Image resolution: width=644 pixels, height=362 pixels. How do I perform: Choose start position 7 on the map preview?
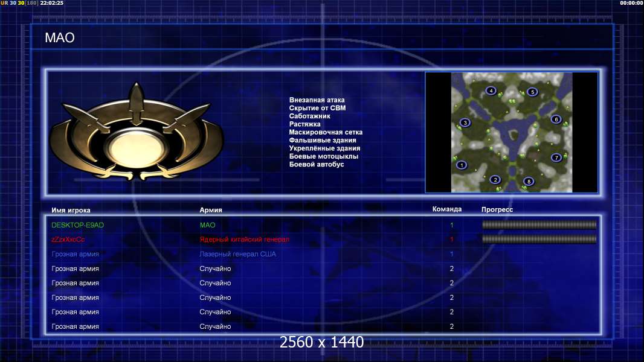[556, 157]
